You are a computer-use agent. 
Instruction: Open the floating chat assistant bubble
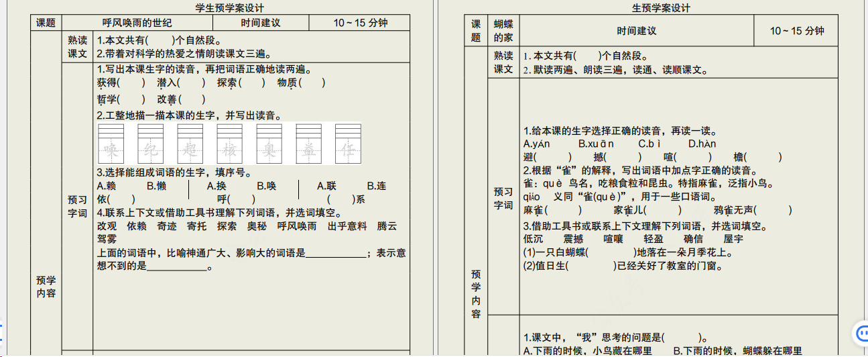point(860,332)
